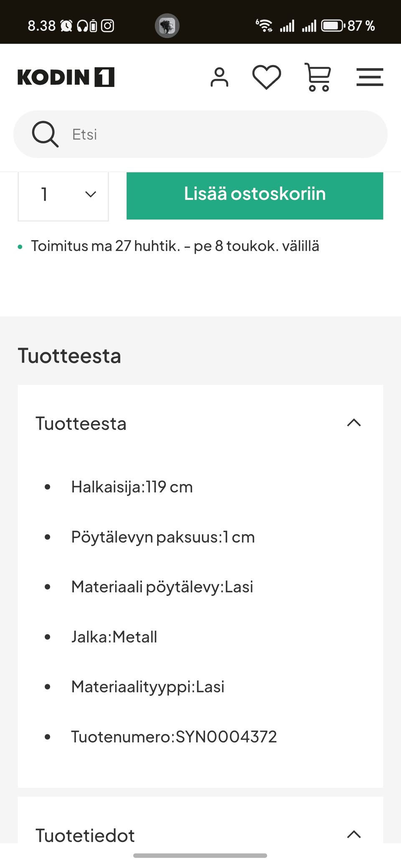The width and height of the screenshot is (401, 868).
Task: Switch to the Tuotetiedot section header
Action: tap(85, 835)
